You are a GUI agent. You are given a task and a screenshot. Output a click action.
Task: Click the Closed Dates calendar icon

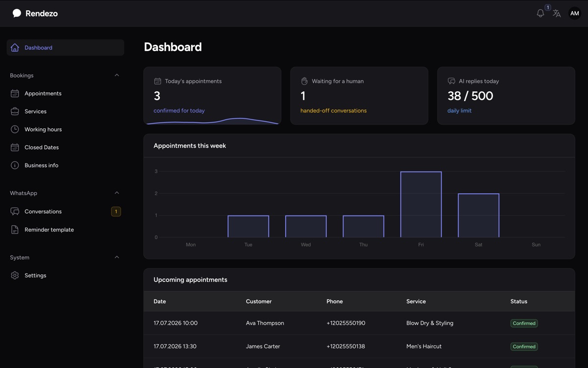coord(15,147)
